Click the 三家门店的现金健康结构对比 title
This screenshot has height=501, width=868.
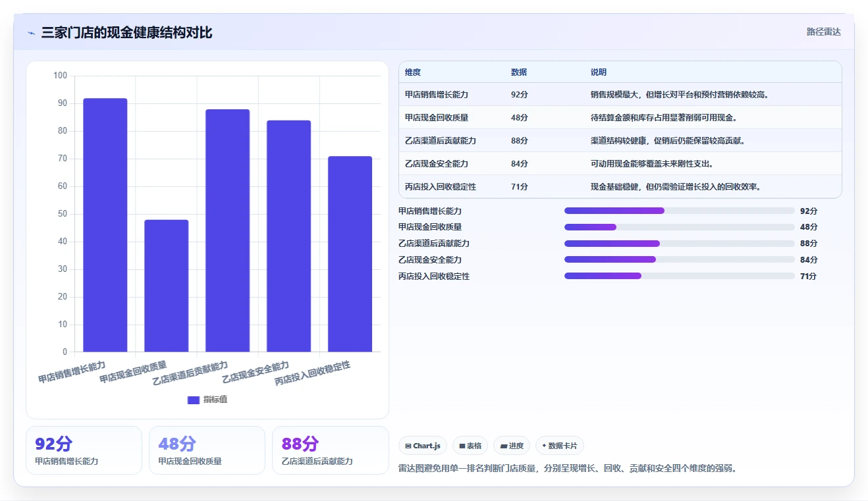click(x=126, y=32)
